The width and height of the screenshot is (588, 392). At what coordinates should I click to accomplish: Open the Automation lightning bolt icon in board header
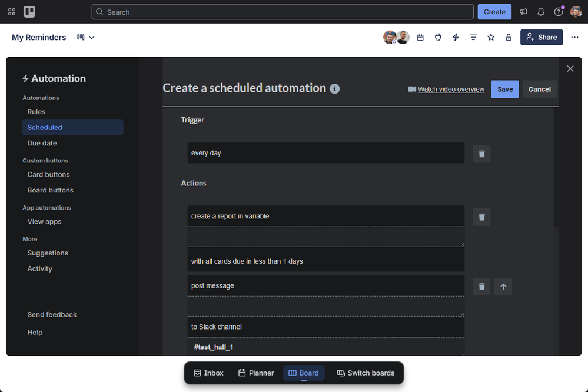coord(456,37)
